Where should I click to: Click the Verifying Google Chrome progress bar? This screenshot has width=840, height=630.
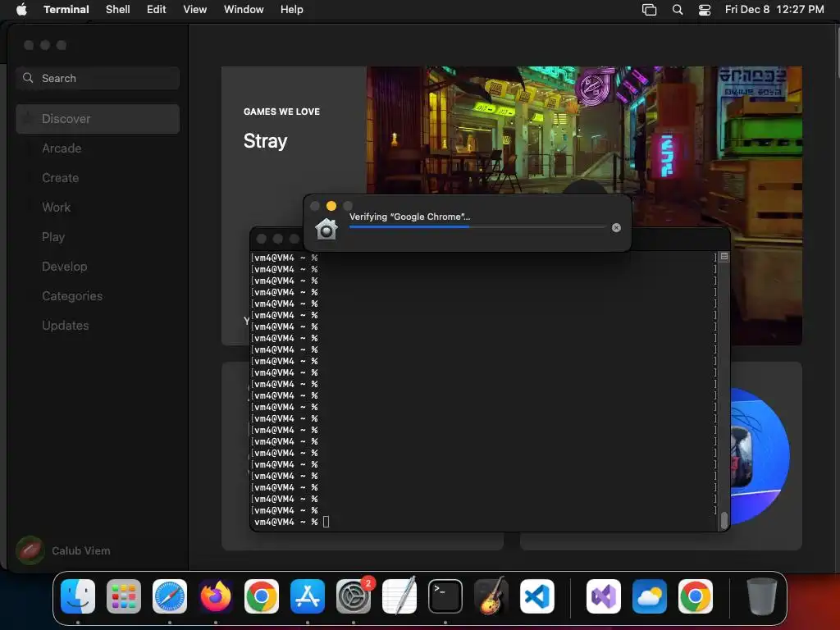pos(477,227)
